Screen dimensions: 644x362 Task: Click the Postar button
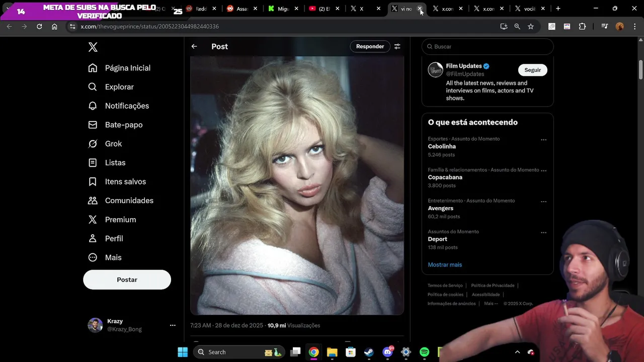[x=127, y=280]
